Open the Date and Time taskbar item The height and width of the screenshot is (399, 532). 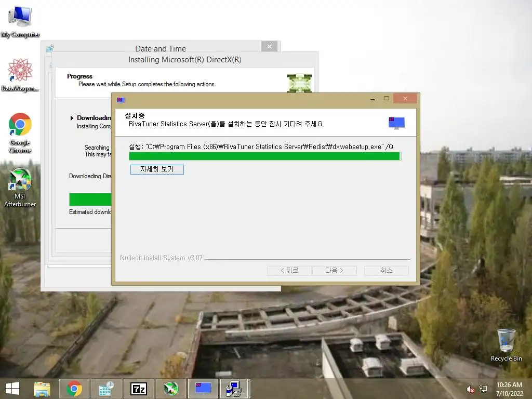(x=106, y=389)
